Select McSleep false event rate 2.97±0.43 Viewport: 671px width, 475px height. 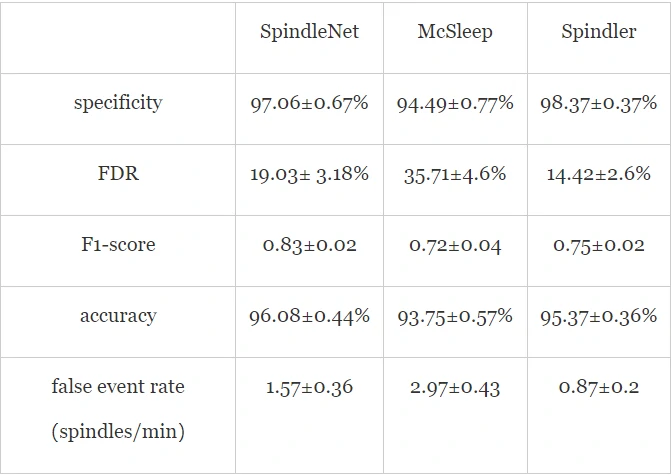[455, 387]
